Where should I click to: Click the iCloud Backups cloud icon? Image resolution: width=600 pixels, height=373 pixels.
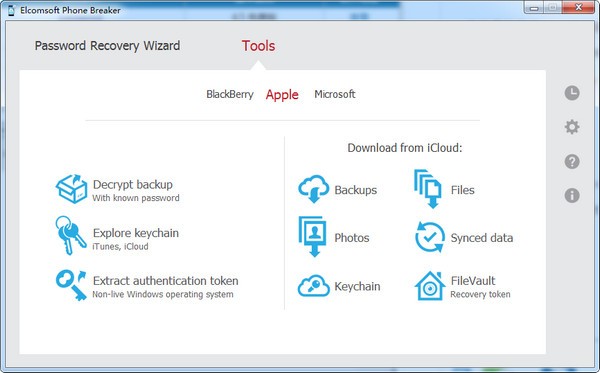[x=313, y=189]
